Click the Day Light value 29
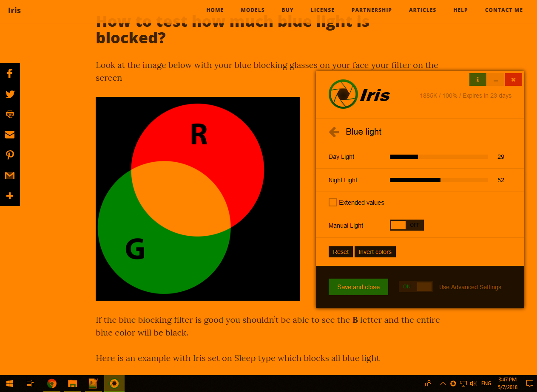This screenshot has width=537, height=392. tap(501, 157)
